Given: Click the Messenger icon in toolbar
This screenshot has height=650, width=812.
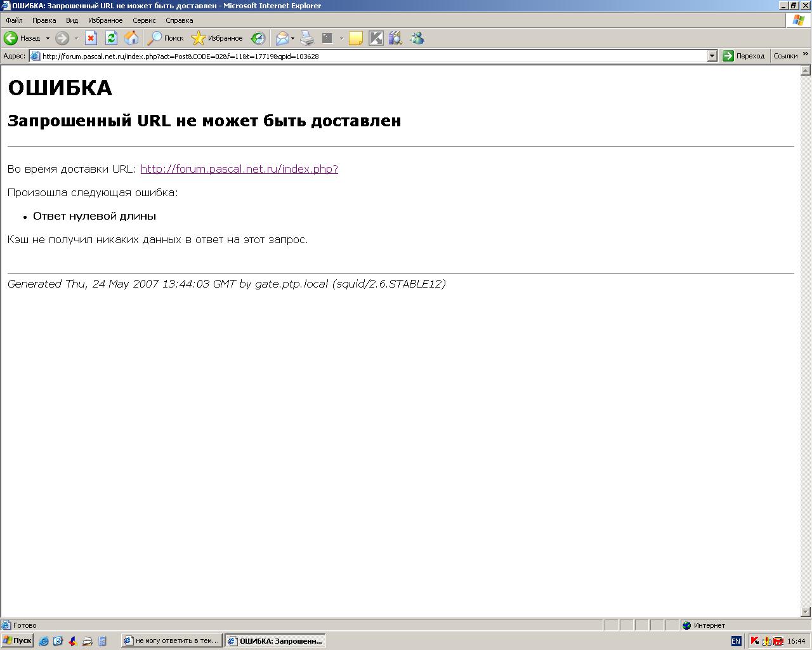Looking at the screenshot, I should [x=417, y=38].
